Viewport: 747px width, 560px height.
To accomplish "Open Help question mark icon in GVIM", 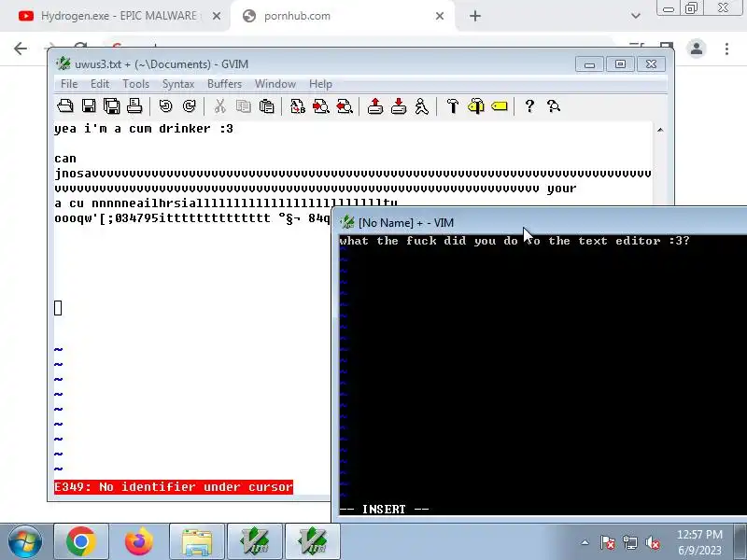I will (529, 105).
